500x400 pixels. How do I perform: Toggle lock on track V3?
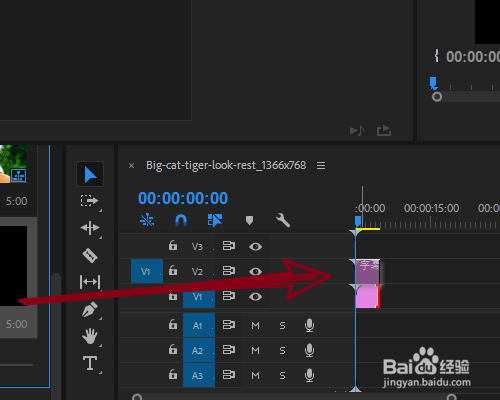point(173,245)
